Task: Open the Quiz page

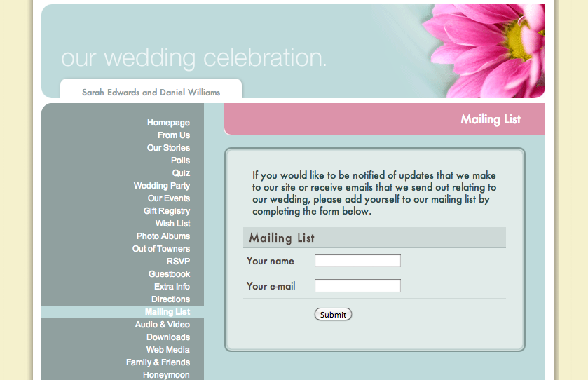Action: 181,173
